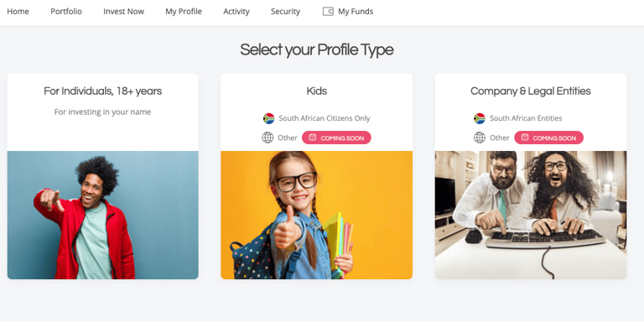
Task: Go to the Portfolio page
Action: point(66,12)
